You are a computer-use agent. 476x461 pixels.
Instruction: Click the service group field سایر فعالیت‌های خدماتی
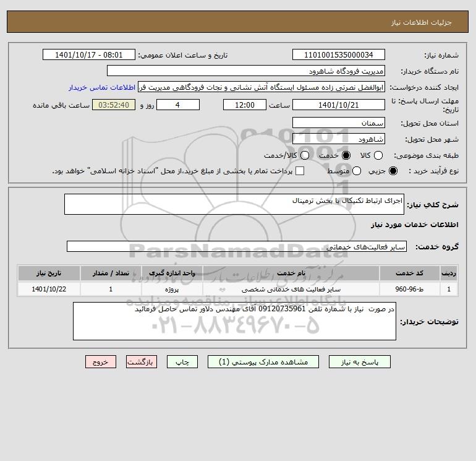(x=237, y=246)
